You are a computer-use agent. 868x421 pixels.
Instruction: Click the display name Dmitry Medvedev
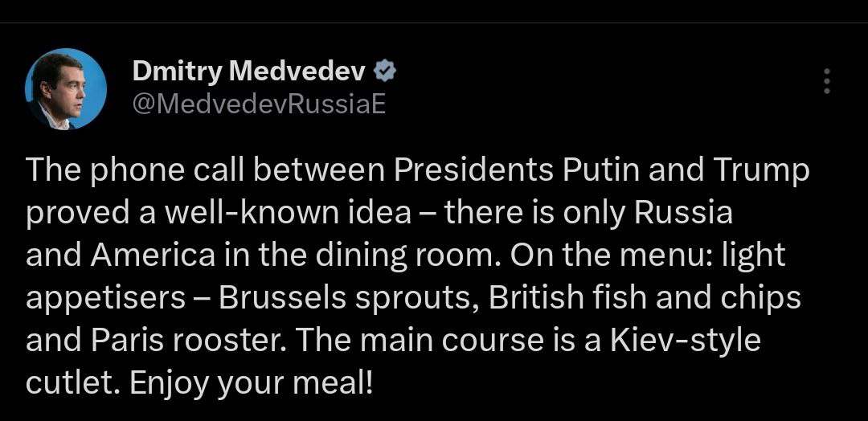click(x=248, y=72)
